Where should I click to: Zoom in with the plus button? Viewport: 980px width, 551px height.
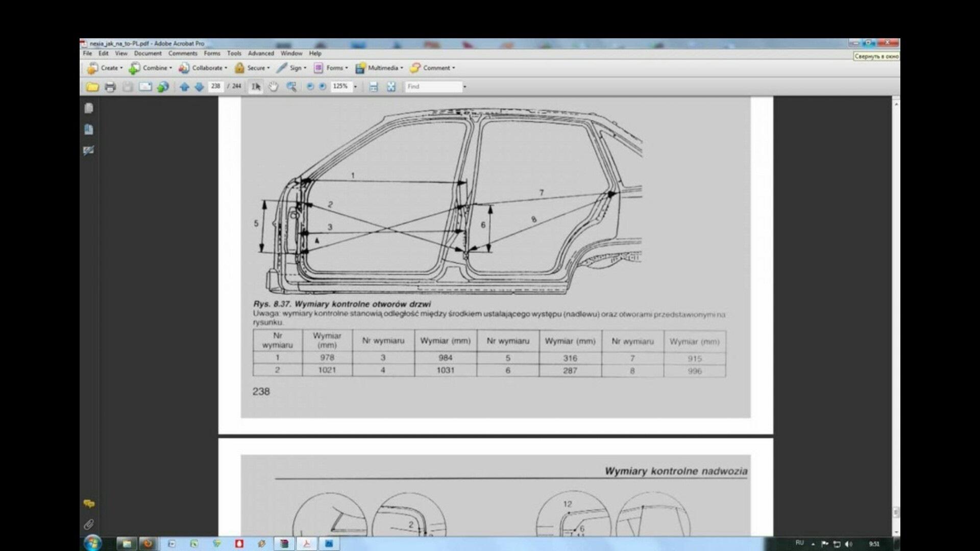coord(323,87)
